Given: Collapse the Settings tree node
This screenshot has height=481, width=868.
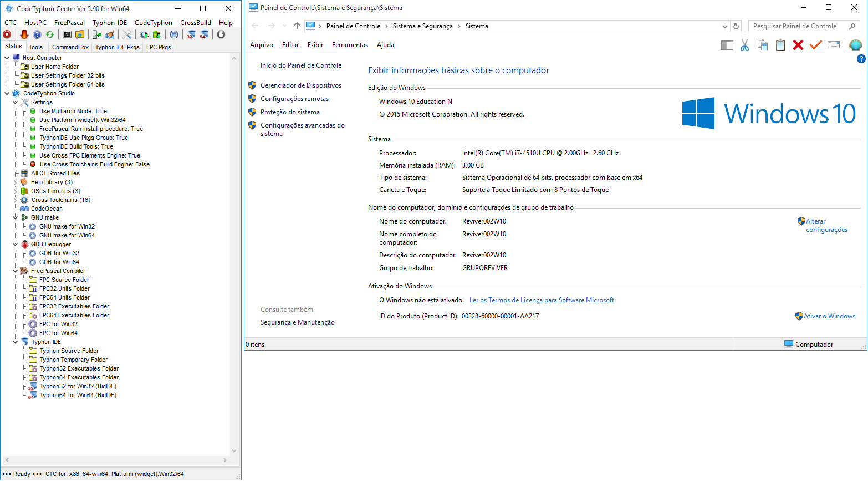Looking at the screenshot, I should point(15,102).
